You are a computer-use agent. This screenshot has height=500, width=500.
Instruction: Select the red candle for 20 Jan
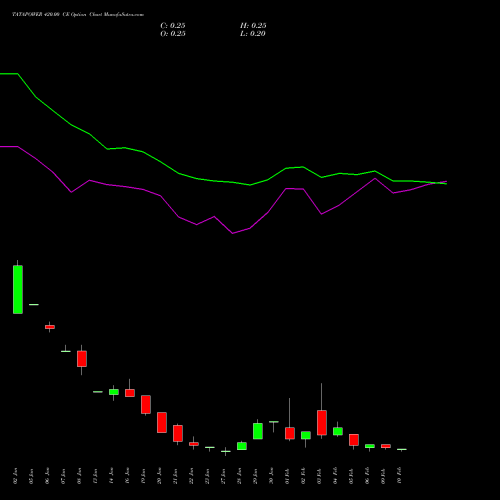click(x=162, y=422)
